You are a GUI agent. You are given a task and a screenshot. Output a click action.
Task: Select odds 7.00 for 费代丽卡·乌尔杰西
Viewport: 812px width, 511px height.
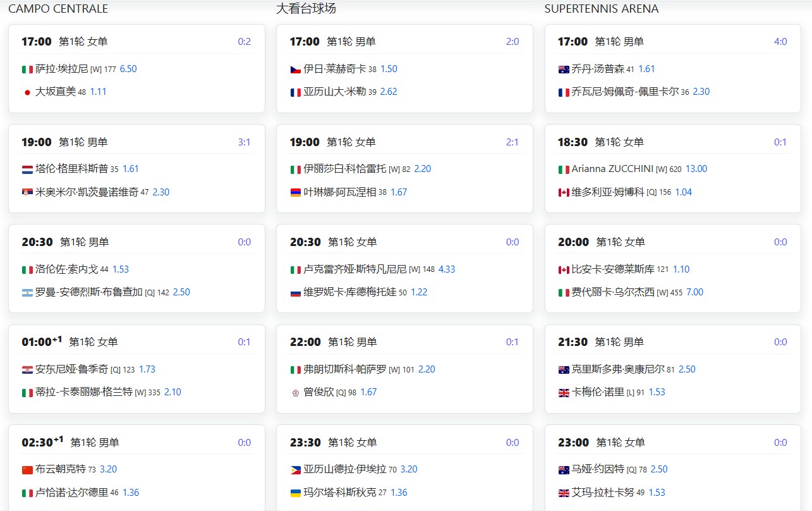point(694,292)
